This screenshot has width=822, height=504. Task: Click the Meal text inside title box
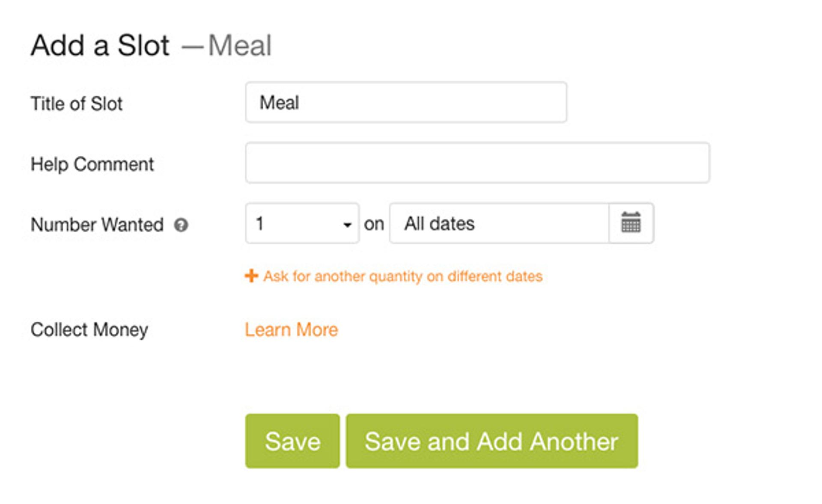point(280,103)
